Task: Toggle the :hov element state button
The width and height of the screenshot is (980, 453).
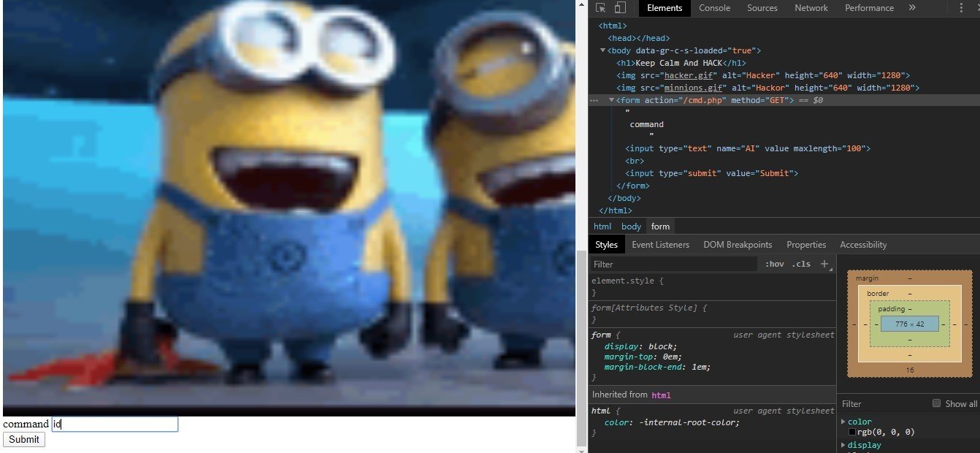Action: tap(774, 264)
